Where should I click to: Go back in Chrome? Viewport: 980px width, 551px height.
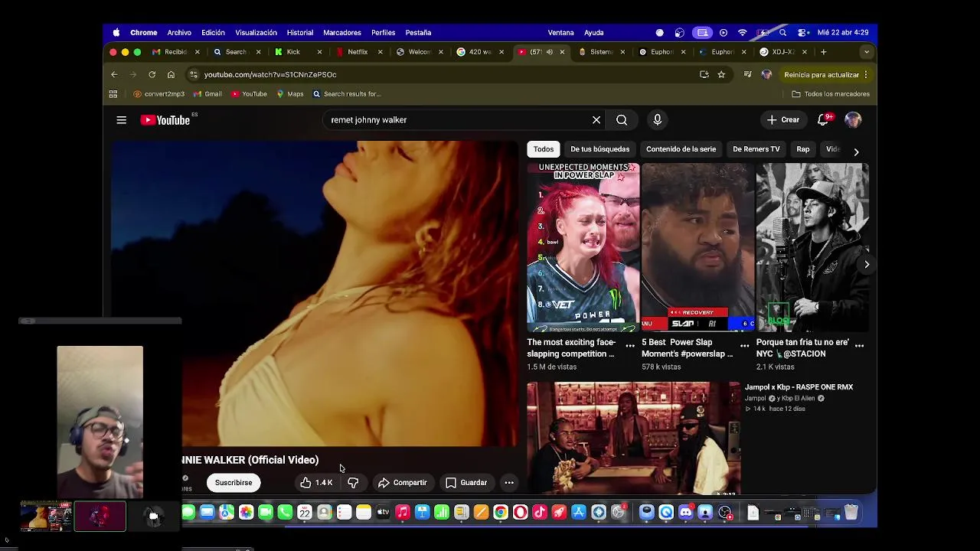pyautogui.click(x=114, y=74)
